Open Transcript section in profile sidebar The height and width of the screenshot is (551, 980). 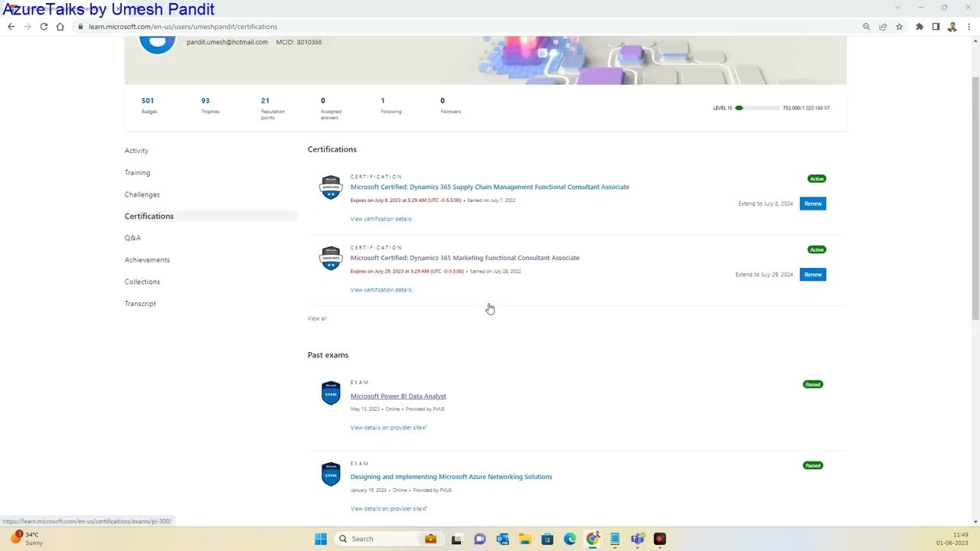tap(140, 304)
